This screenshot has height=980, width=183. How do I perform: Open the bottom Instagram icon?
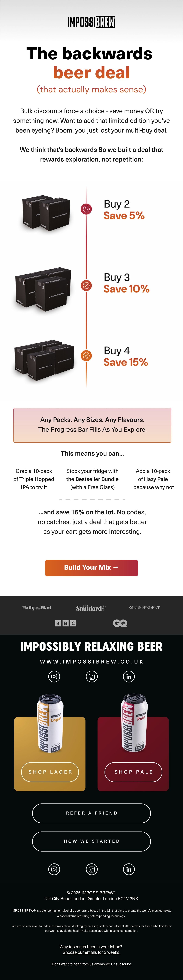(x=54, y=869)
